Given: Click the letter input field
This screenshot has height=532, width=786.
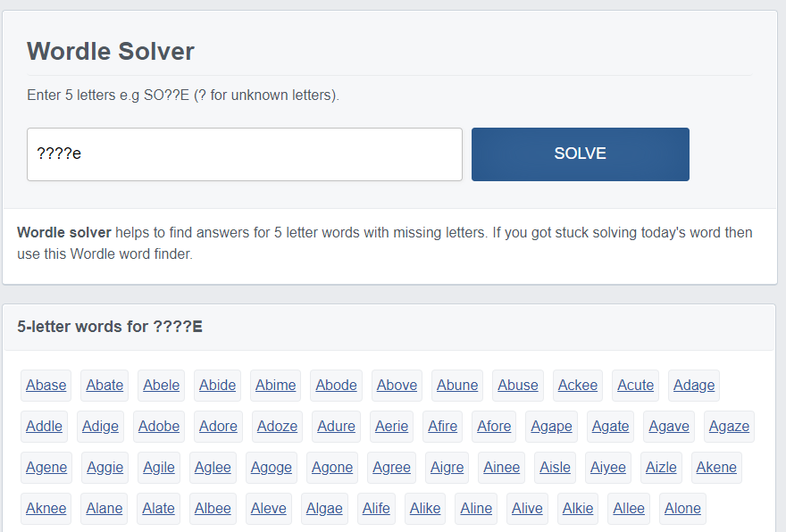Looking at the screenshot, I should (x=244, y=154).
